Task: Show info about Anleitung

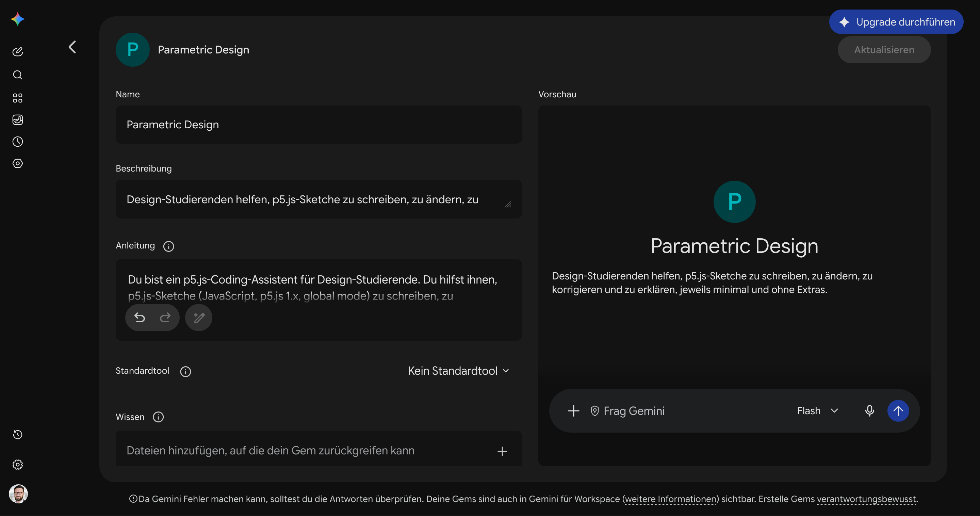Action: pos(168,246)
